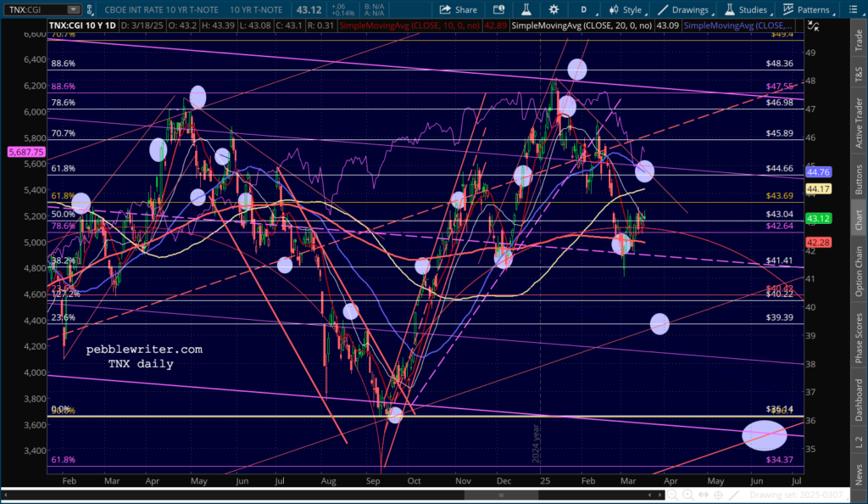Open the list menu icon at top right
Viewport: 868px width, 504px height.
click(853, 9)
